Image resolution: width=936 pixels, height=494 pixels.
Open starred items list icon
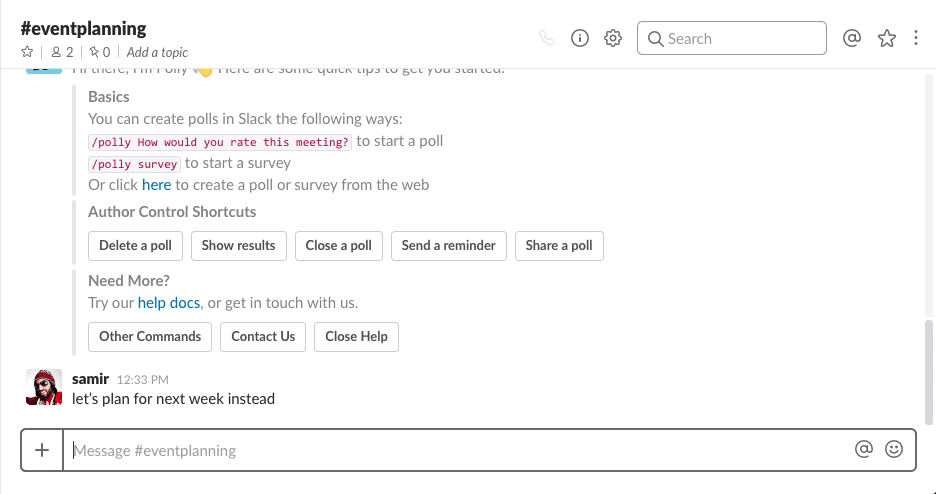(x=886, y=39)
